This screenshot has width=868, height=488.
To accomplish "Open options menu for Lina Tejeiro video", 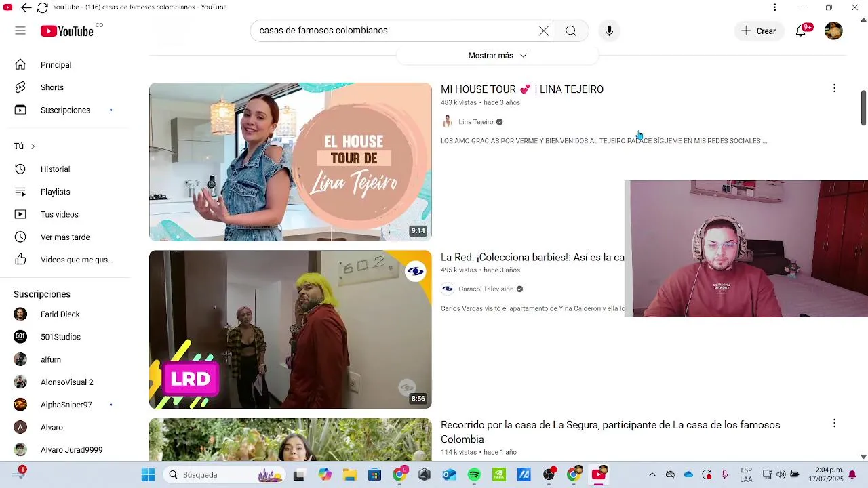I will pos(834,88).
